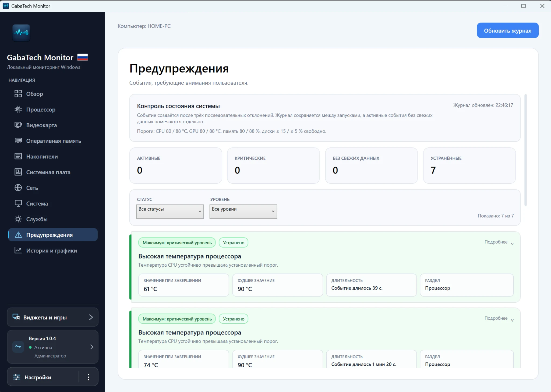Screen dimensions: 551x392
Task: Click the История и графики chart icon
Action: coord(18,250)
